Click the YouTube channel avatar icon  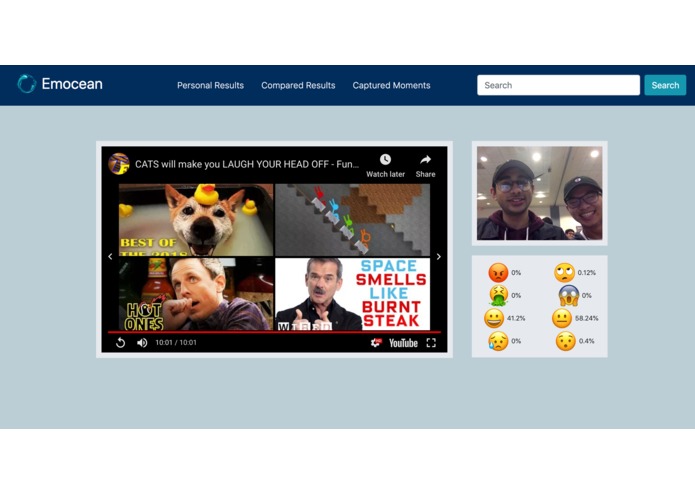[x=119, y=164]
